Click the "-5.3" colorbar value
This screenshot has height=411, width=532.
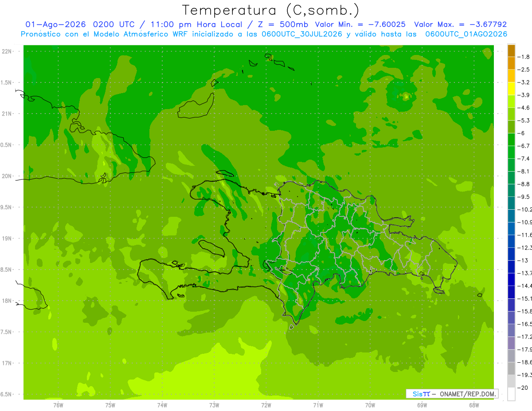click(523, 120)
